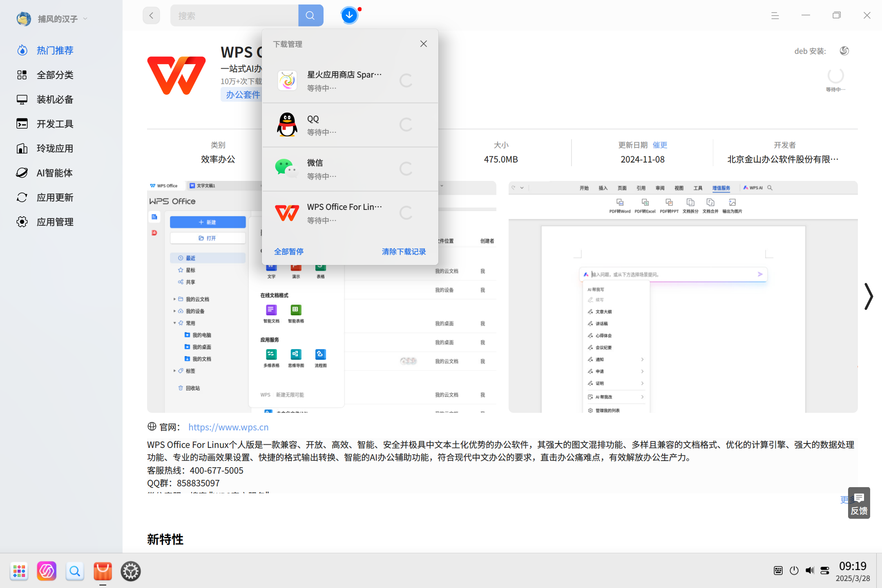Screen dimensions: 882x588
Task: Click the 星火应用商店 Spark app icon
Action: point(287,80)
